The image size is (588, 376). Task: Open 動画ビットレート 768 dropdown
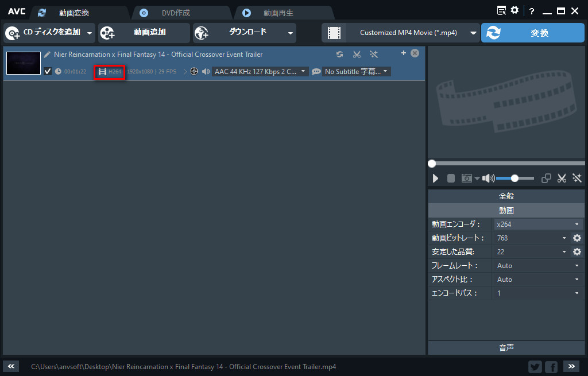point(532,238)
